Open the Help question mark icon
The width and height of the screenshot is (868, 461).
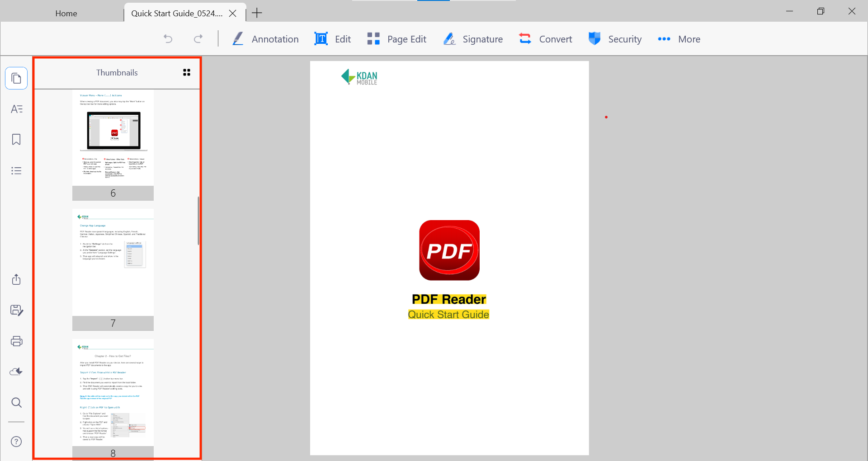tap(16, 442)
